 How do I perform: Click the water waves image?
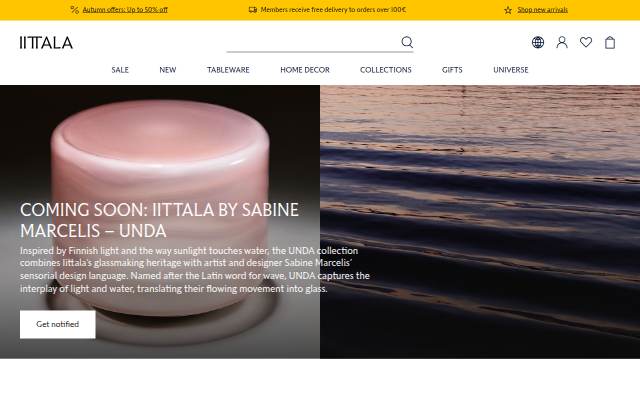click(480, 222)
